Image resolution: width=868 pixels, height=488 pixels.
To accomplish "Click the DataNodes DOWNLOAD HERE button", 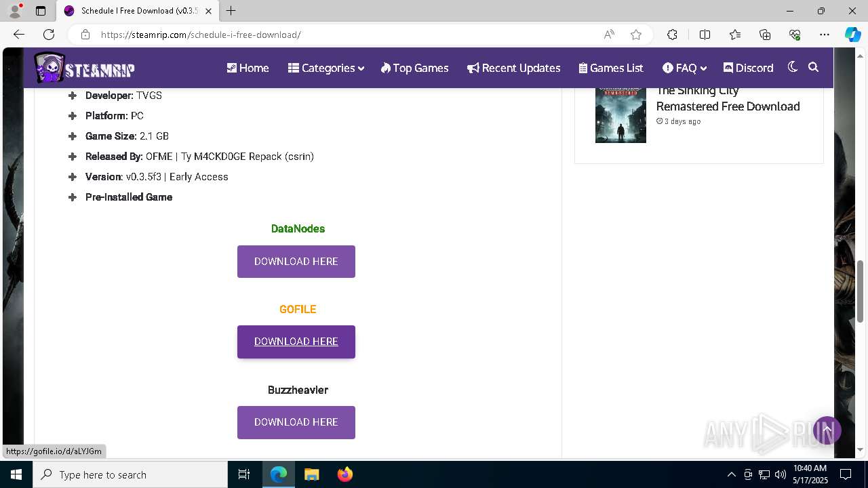I will pyautogui.click(x=296, y=262).
